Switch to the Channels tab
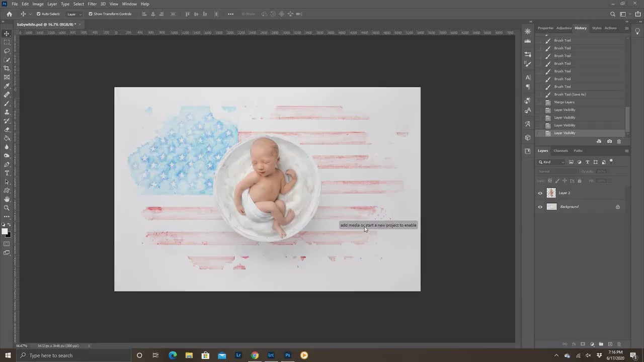This screenshot has height=362, width=644. [x=560, y=151]
